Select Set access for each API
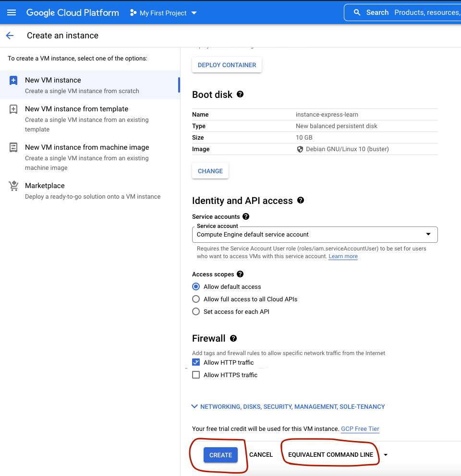Viewport: 461px width, 476px height. click(x=196, y=311)
